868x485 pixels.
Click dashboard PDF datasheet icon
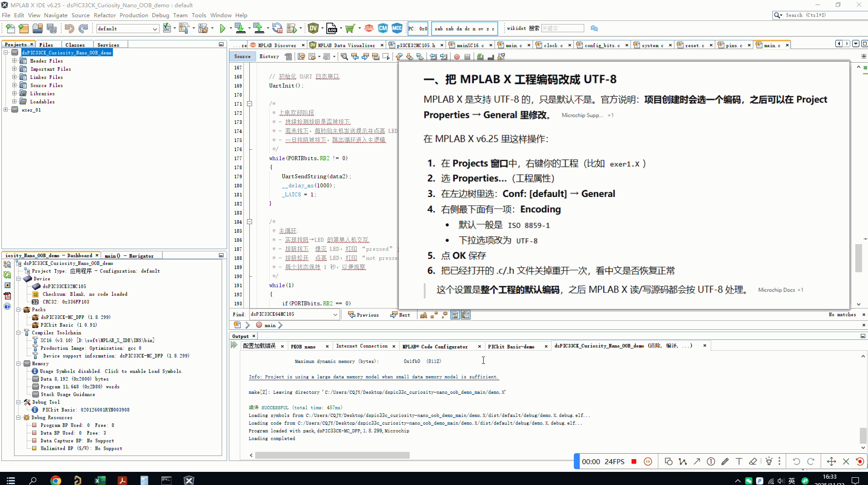7,296
